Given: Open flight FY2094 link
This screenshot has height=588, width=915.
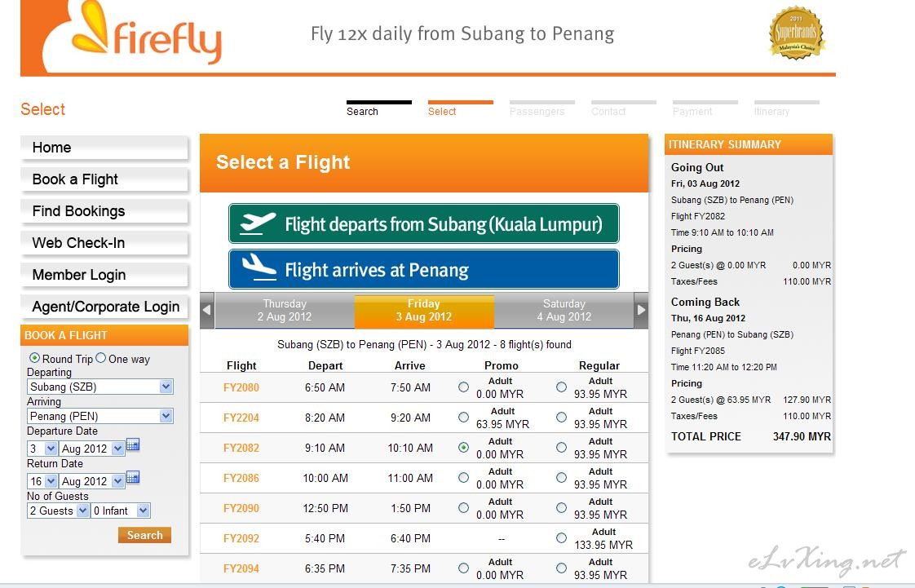Looking at the screenshot, I should [241, 568].
